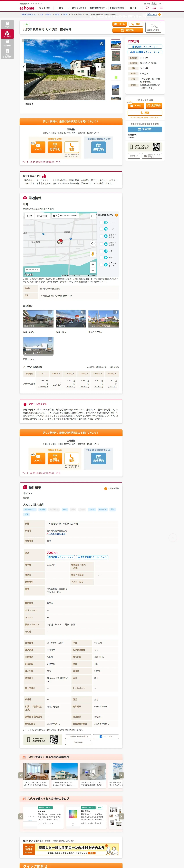Click the 熊本県 breadcrumb link
This screenshot has height=868, width=184.
click(x=49, y=14)
